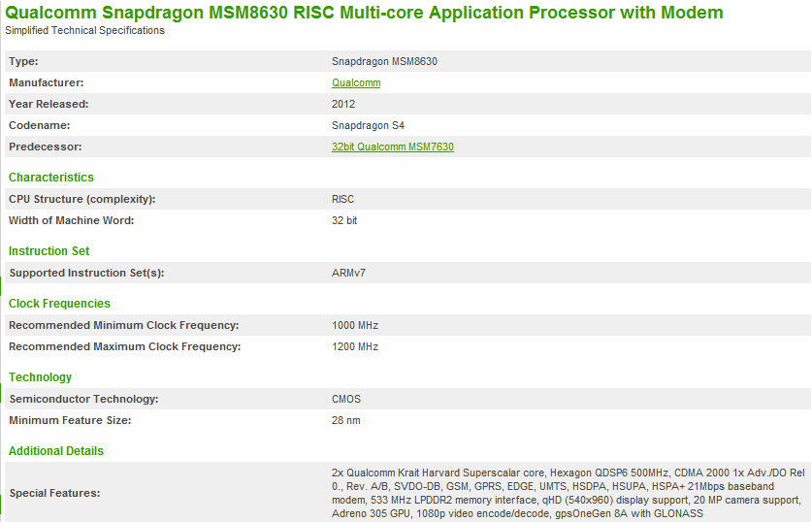Select the 'ARMv7' instruction set value
This screenshot has width=812, height=522.
point(348,273)
